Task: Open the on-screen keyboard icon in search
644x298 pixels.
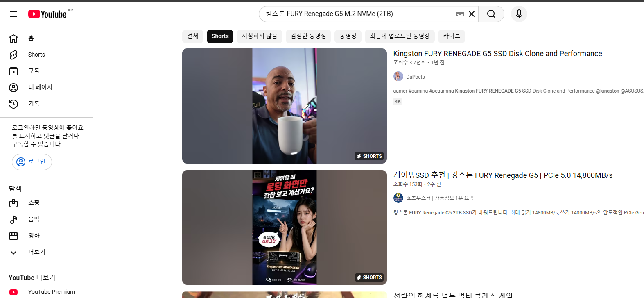Action: pos(460,14)
